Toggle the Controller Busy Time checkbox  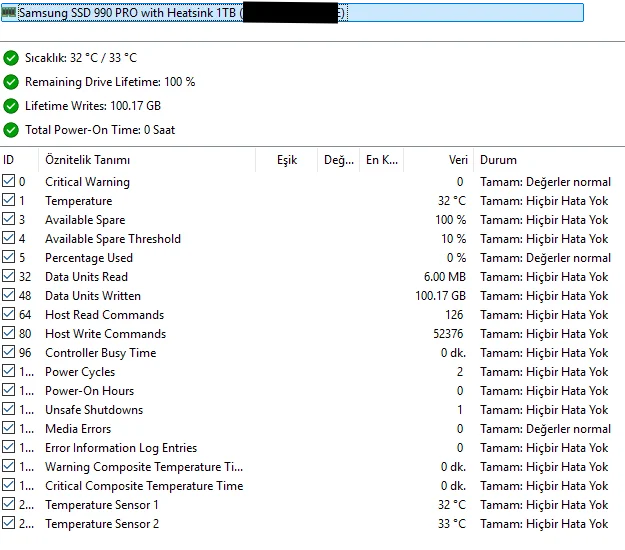[8, 352]
